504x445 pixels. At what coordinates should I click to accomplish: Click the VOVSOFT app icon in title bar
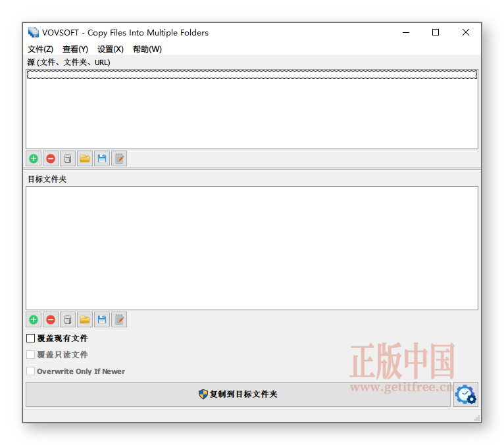coord(34,32)
